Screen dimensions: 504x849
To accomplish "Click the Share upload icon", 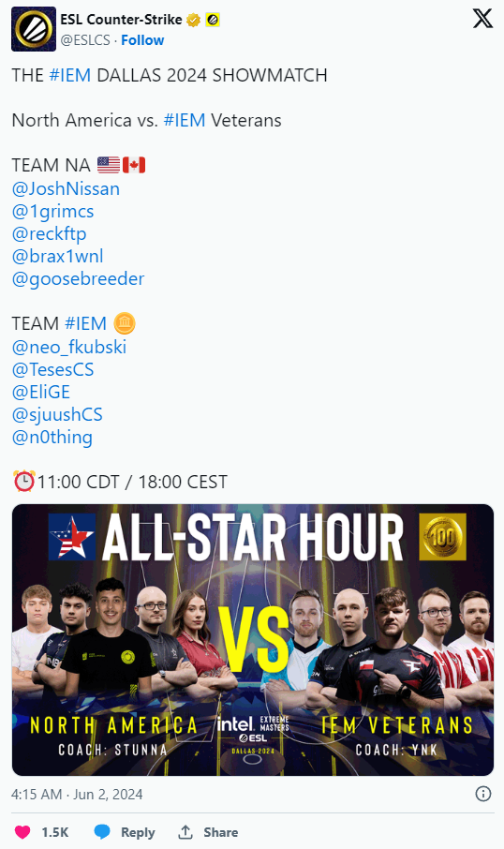I will (x=185, y=832).
